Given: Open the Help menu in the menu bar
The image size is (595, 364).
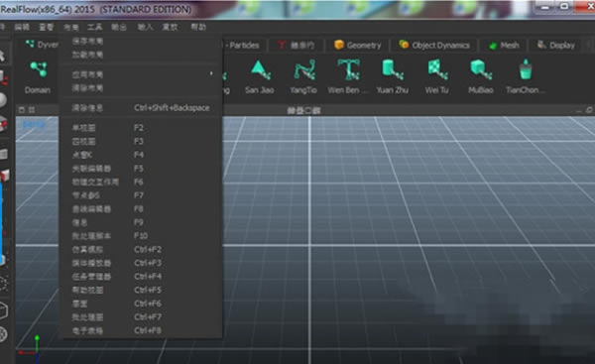Looking at the screenshot, I should 198,27.
